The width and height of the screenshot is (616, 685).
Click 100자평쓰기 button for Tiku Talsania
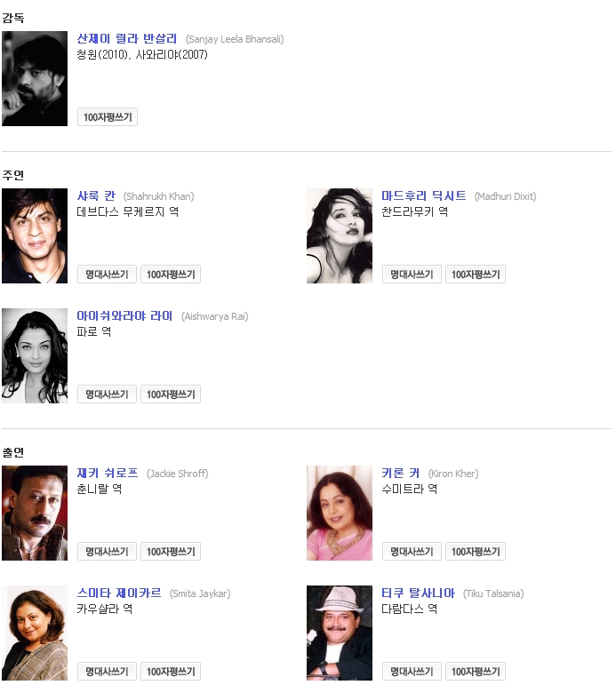click(x=476, y=672)
